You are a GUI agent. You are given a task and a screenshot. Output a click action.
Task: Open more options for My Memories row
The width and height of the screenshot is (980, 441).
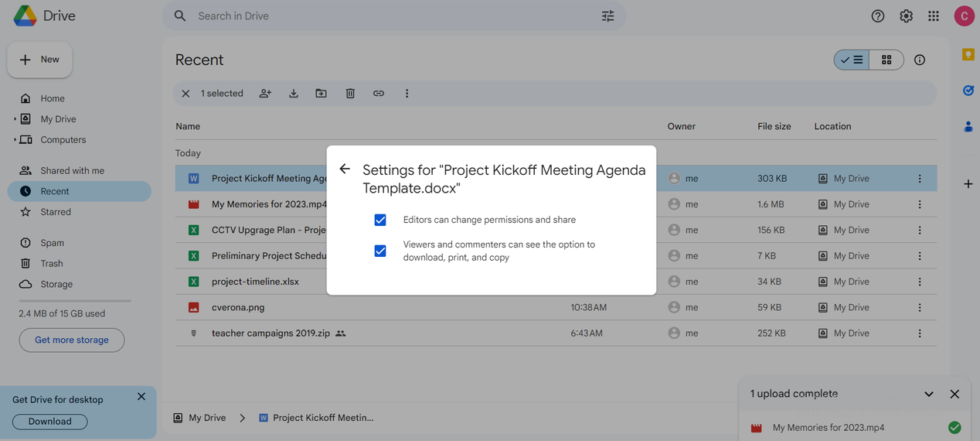(x=920, y=204)
